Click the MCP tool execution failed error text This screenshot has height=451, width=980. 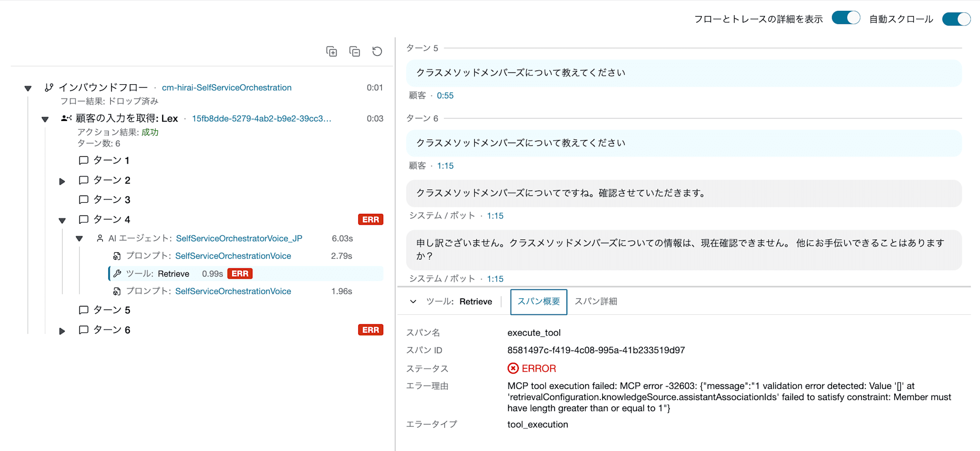729,397
